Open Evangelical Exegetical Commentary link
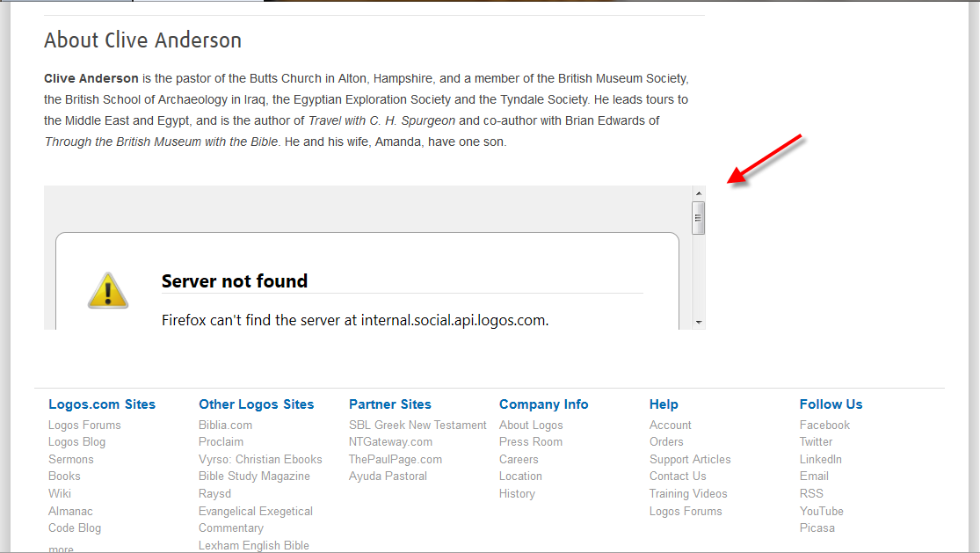Screen dimensions: 980x553 click(x=255, y=520)
